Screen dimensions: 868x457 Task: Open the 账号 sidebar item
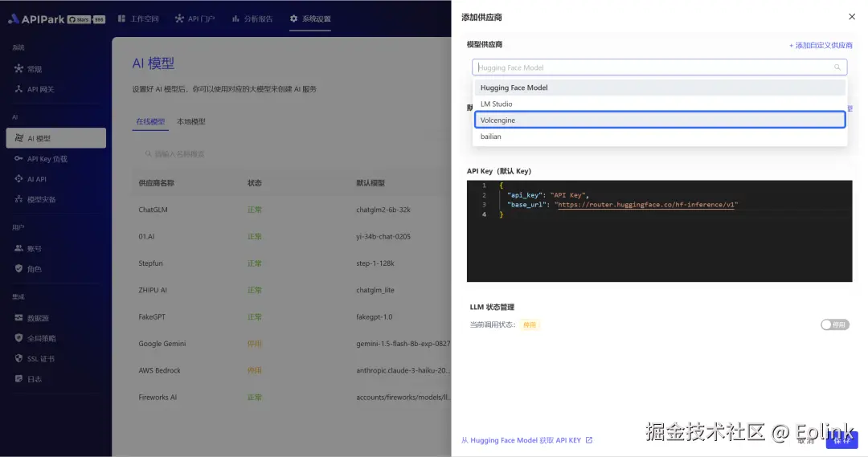pyautogui.click(x=56, y=248)
